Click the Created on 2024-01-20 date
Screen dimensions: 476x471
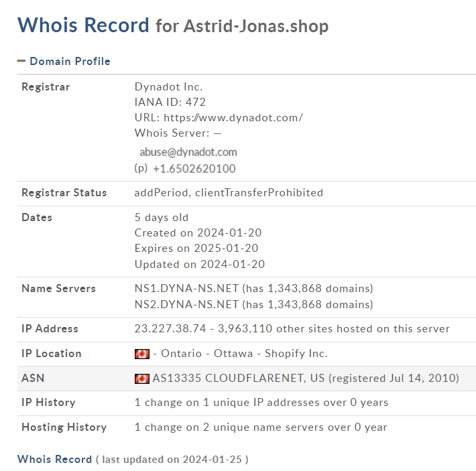pos(198,233)
